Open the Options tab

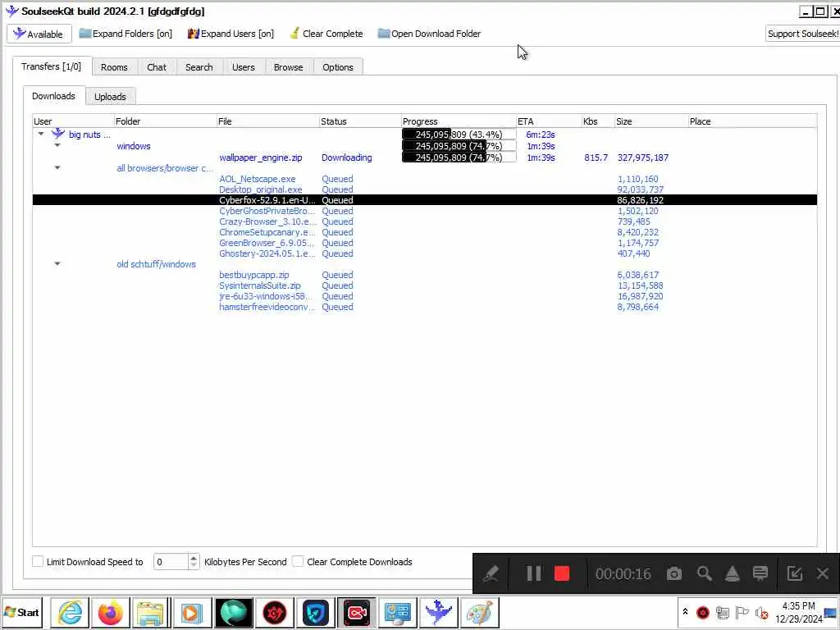(x=337, y=67)
